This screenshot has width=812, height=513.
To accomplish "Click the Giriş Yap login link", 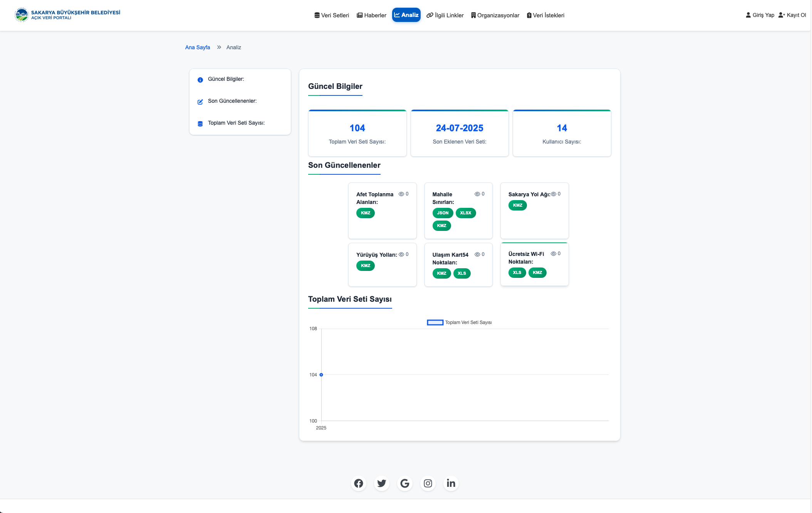I will pos(760,15).
